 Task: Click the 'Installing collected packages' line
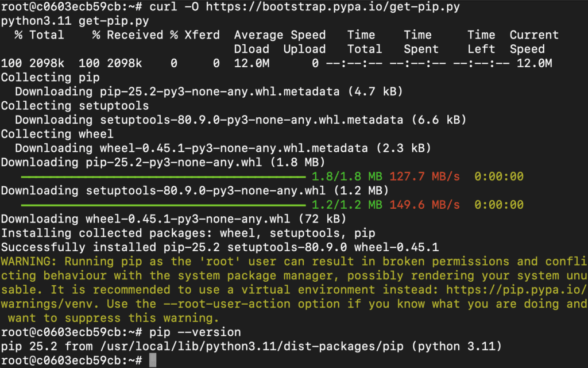point(188,233)
